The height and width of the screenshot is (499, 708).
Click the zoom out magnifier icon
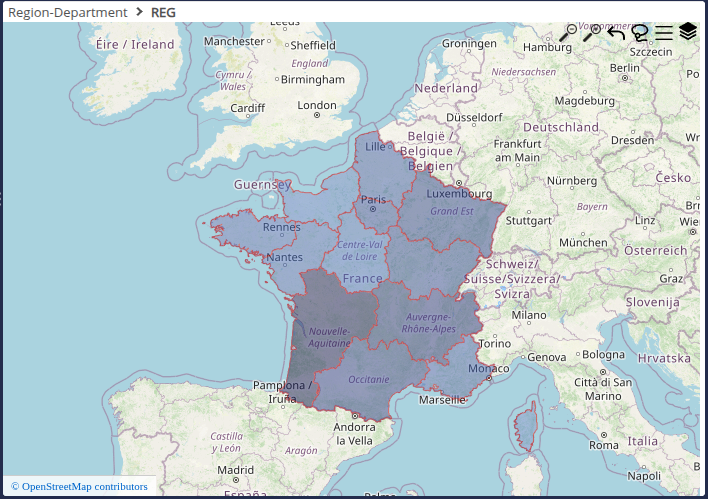click(x=568, y=33)
